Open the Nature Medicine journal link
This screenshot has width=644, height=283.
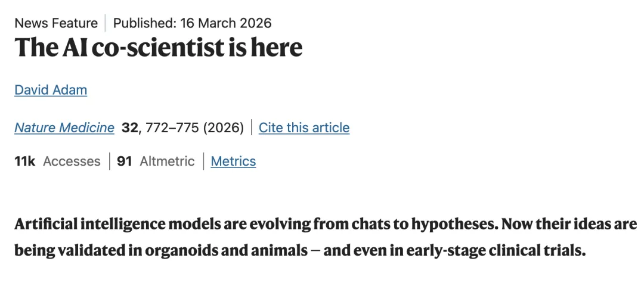pyautogui.click(x=64, y=127)
